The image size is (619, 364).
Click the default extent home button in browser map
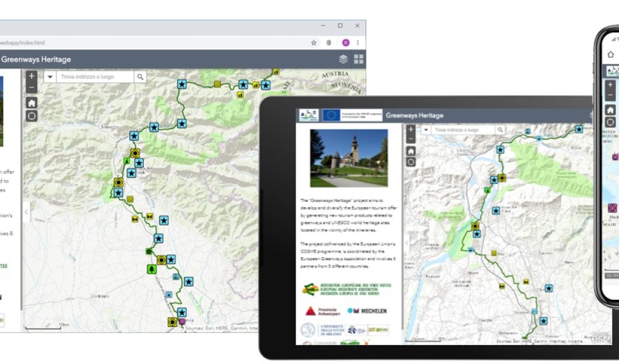[x=32, y=102]
